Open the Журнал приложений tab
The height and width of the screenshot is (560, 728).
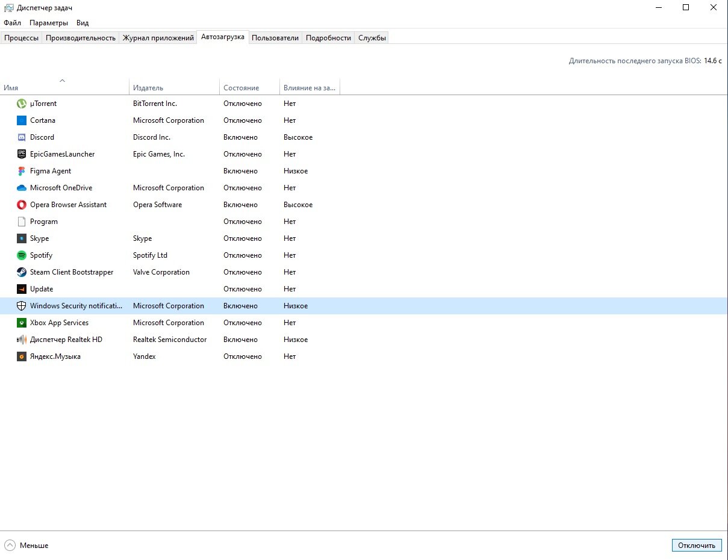coord(158,38)
